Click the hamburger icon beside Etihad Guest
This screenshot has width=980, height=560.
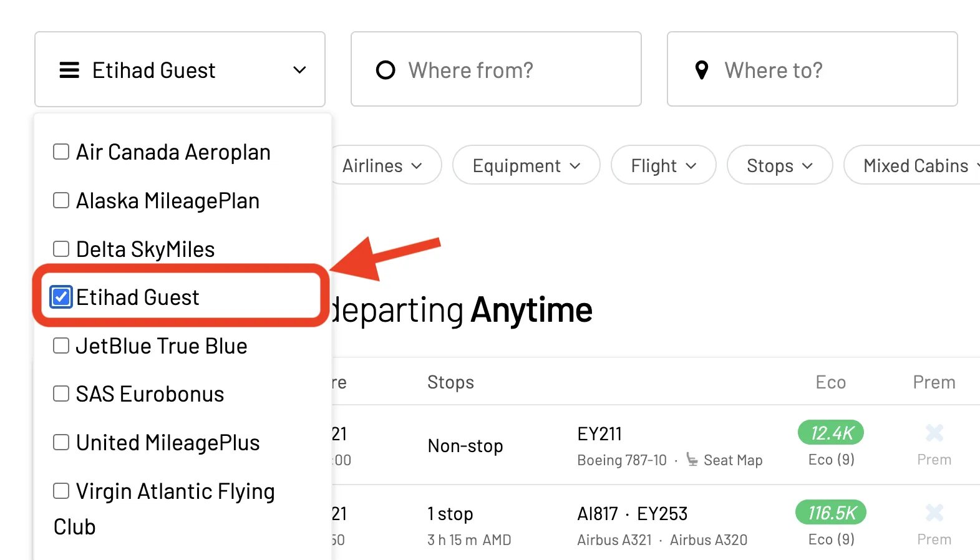click(x=69, y=70)
